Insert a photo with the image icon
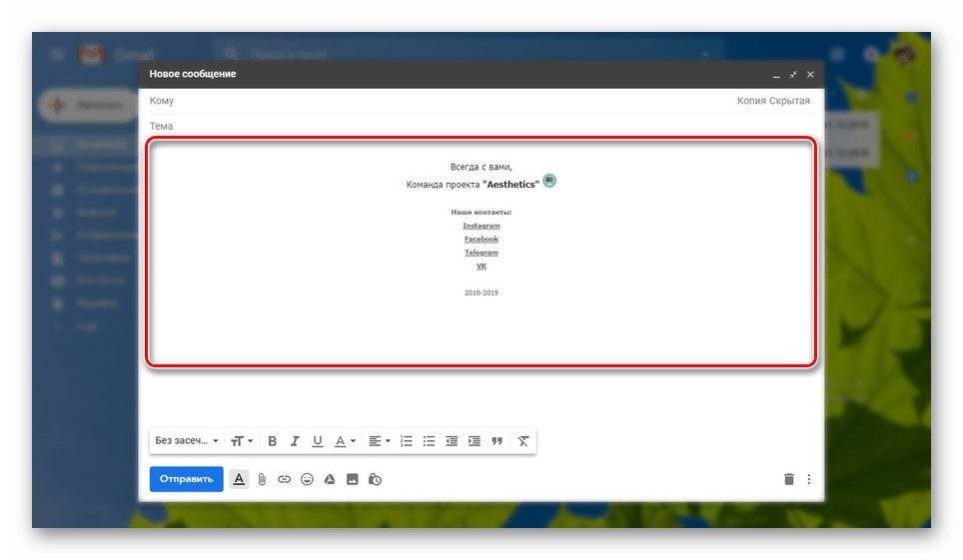 tap(352, 479)
